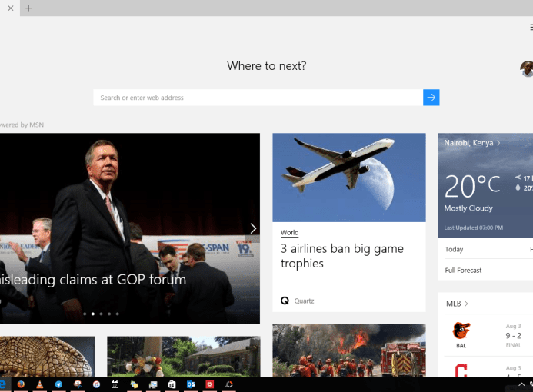
Task: Click the humidity droplet icon
Action: pos(518,188)
